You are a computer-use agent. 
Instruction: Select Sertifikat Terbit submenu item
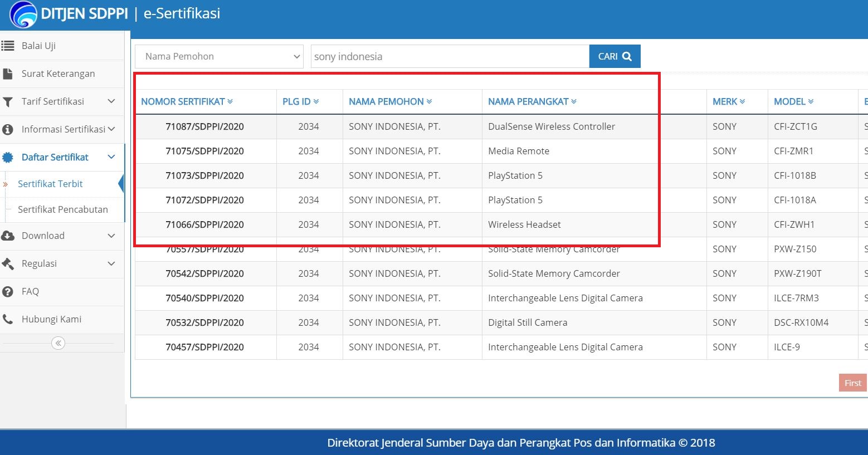point(50,184)
